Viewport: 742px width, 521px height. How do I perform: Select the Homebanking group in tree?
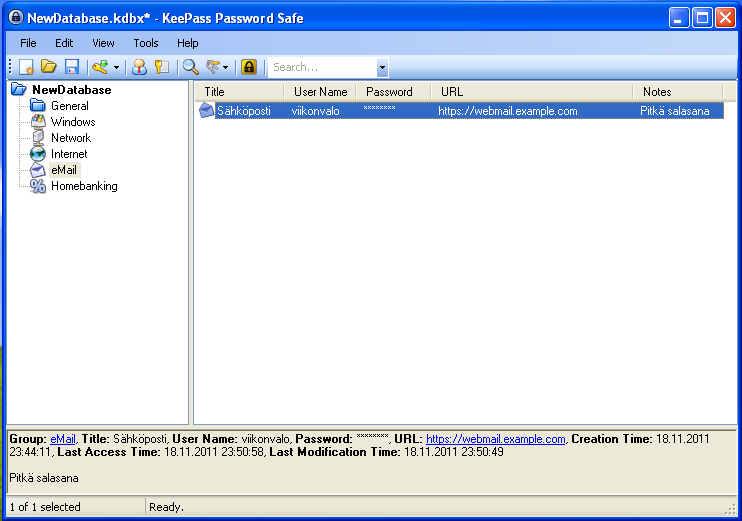(84, 186)
